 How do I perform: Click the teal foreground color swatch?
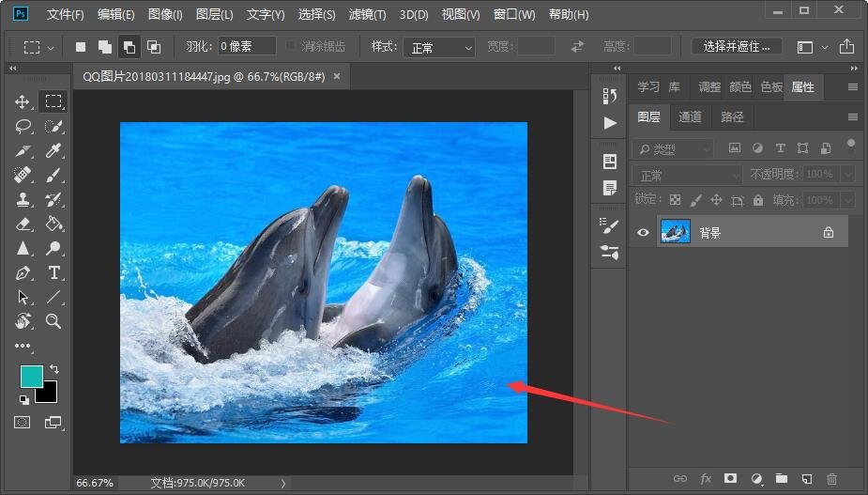[x=31, y=377]
